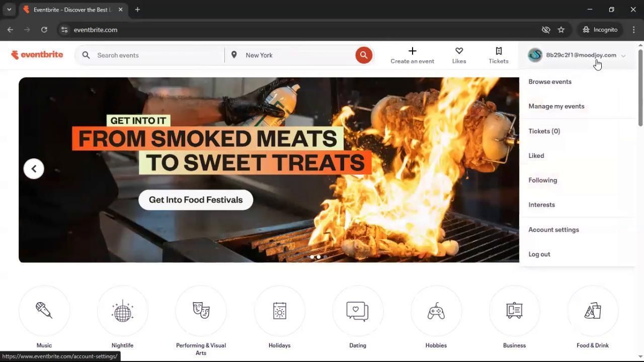Select the Music category microphone icon

(44, 311)
